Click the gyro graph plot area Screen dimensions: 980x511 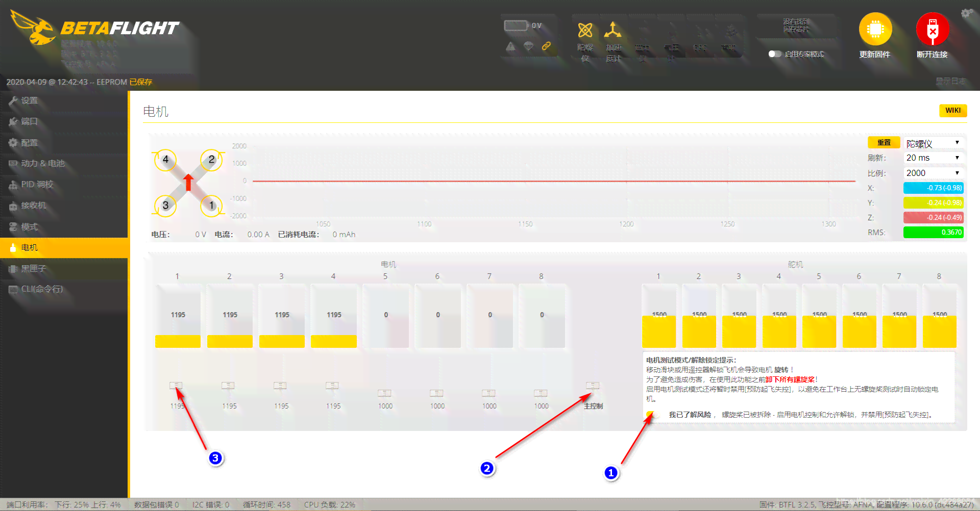(554, 181)
